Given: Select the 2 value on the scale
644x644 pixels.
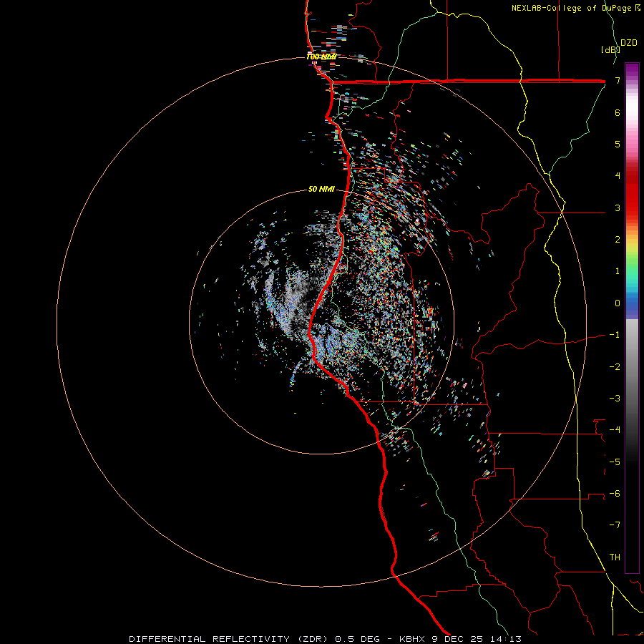Looking at the screenshot, I should pyautogui.click(x=618, y=240).
